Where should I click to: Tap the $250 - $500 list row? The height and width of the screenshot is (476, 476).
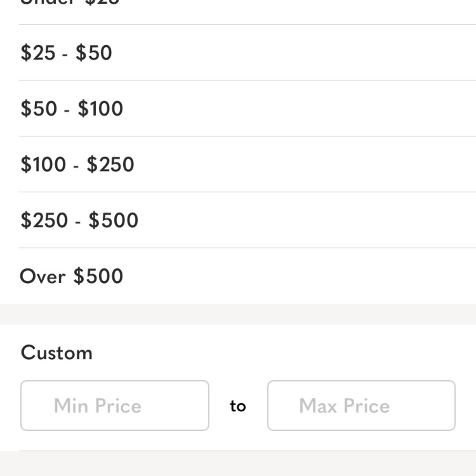(238, 220)
